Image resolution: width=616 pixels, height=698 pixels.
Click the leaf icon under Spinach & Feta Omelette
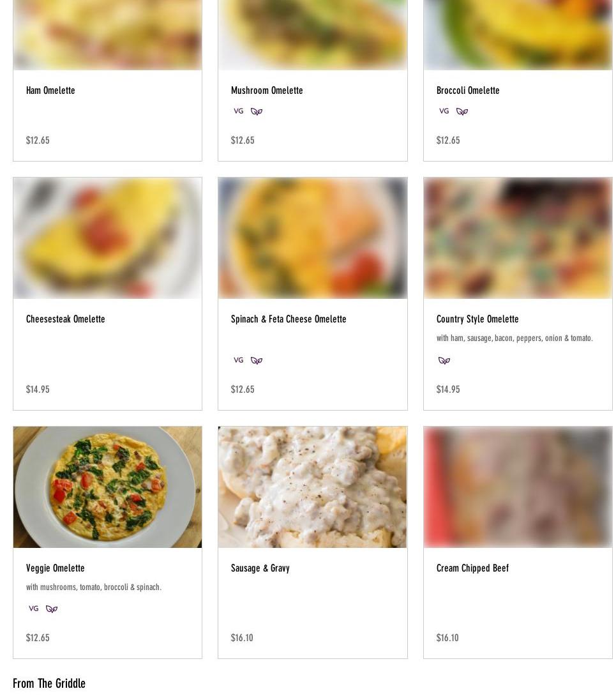tap(257, 361)
